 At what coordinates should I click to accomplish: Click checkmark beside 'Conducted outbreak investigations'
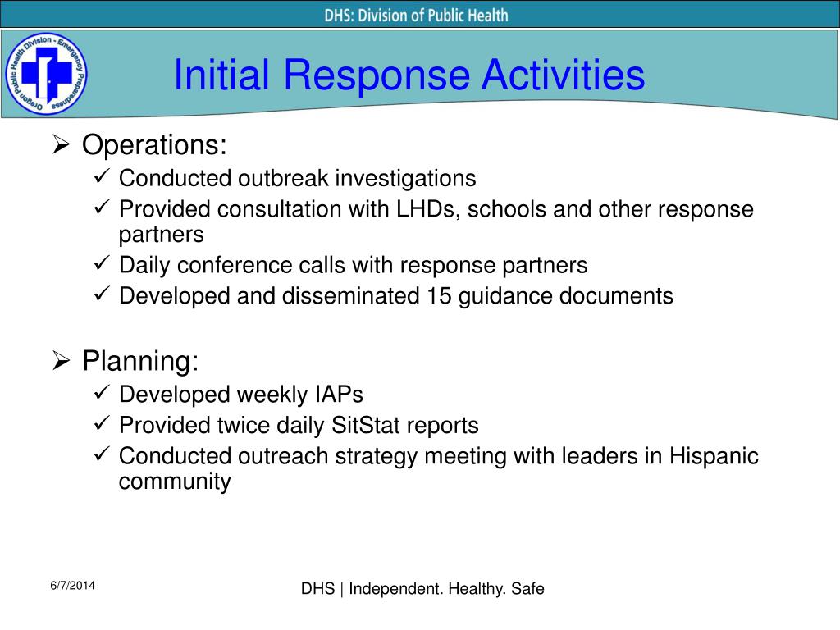pyautogui.click(x=101, y=176)
